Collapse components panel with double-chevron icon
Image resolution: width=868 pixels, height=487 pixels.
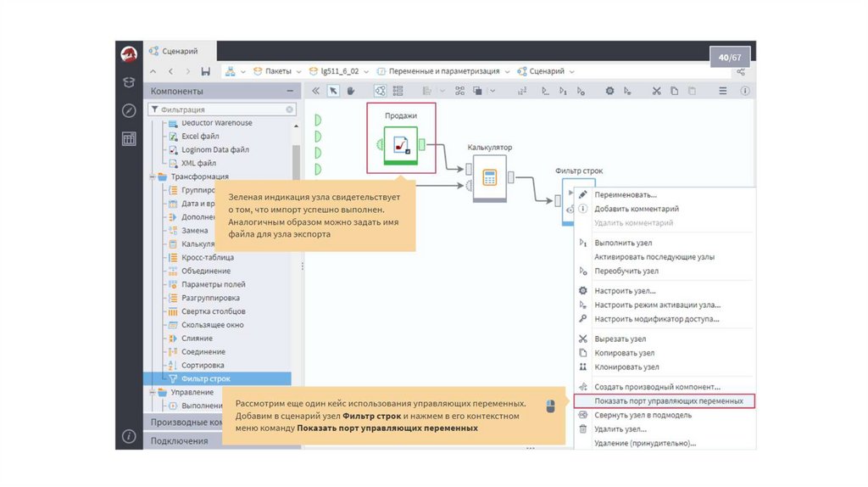(315, 91)
